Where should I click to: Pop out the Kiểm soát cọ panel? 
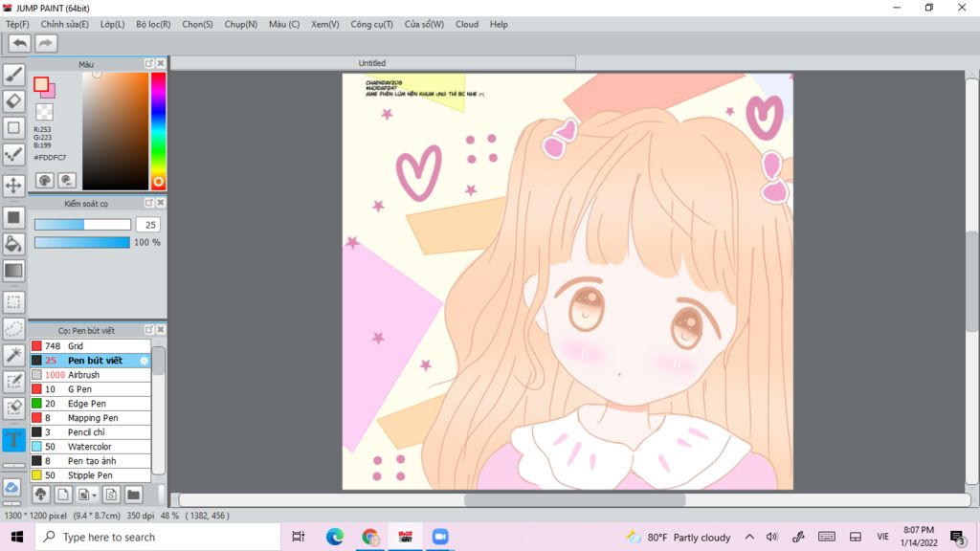point(148,203)
